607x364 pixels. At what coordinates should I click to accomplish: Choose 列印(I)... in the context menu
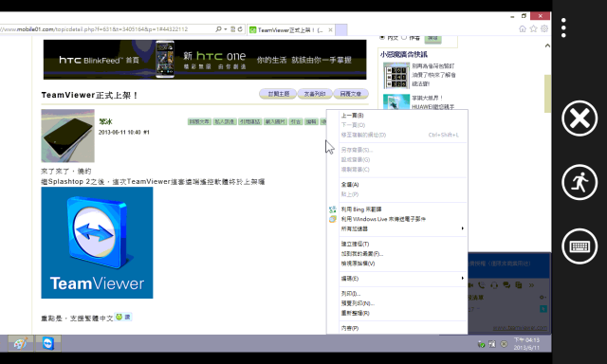397,294
